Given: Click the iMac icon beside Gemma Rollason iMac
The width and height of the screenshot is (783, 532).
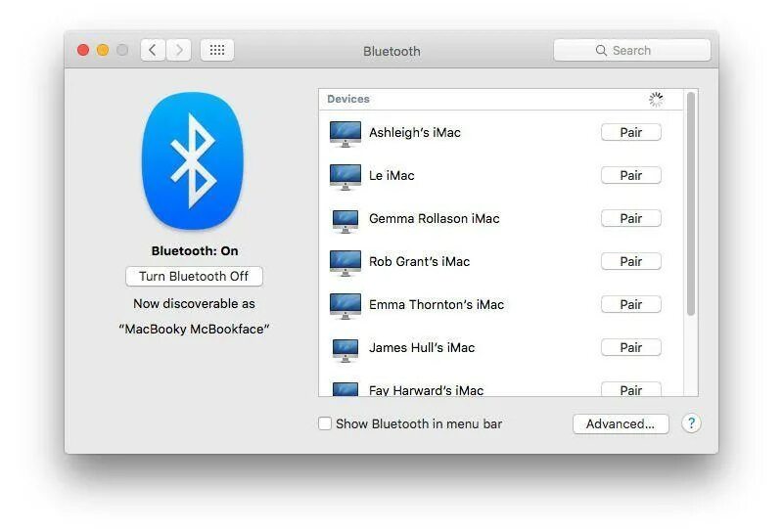Looking at the screenshot, I should tap(345, 221).
